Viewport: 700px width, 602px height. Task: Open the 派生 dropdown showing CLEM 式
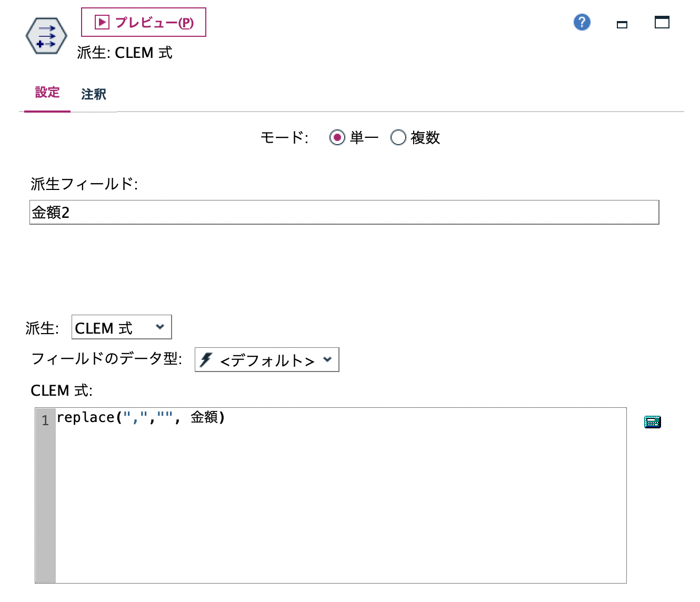pos(122,327)
